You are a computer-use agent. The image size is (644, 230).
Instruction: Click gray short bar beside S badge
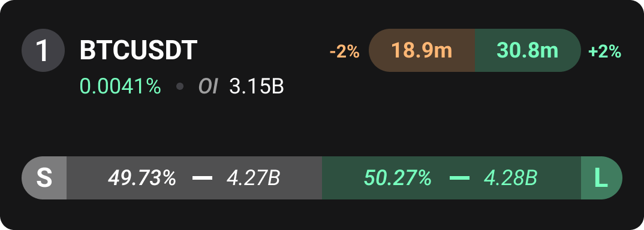point(194,178)
